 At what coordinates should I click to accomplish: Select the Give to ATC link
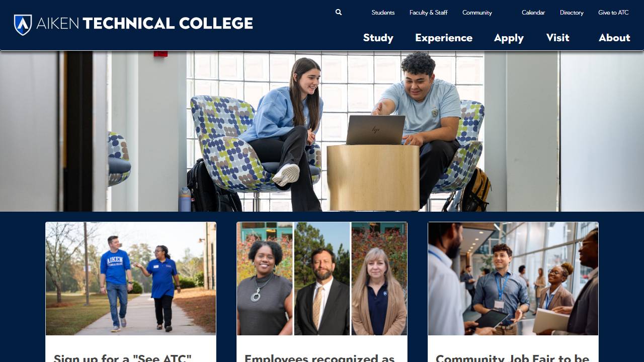pyautogui.click(x=613, y=13)
